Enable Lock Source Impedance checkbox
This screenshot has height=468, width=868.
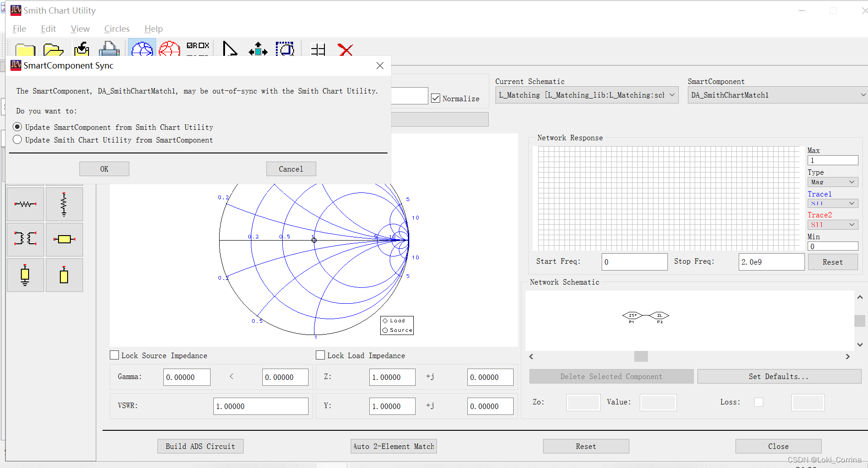click(x=114, y=355)
